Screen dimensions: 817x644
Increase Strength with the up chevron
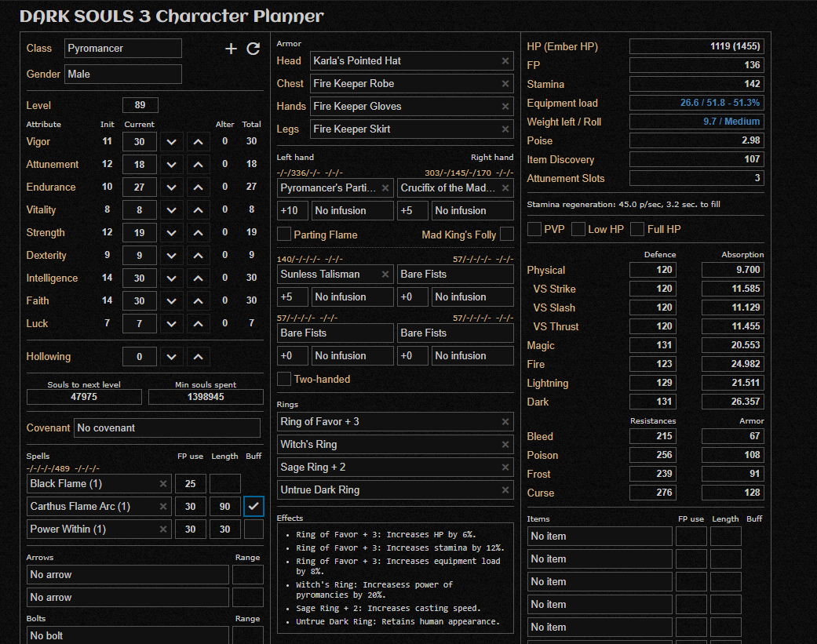click(x=198, y=233)
